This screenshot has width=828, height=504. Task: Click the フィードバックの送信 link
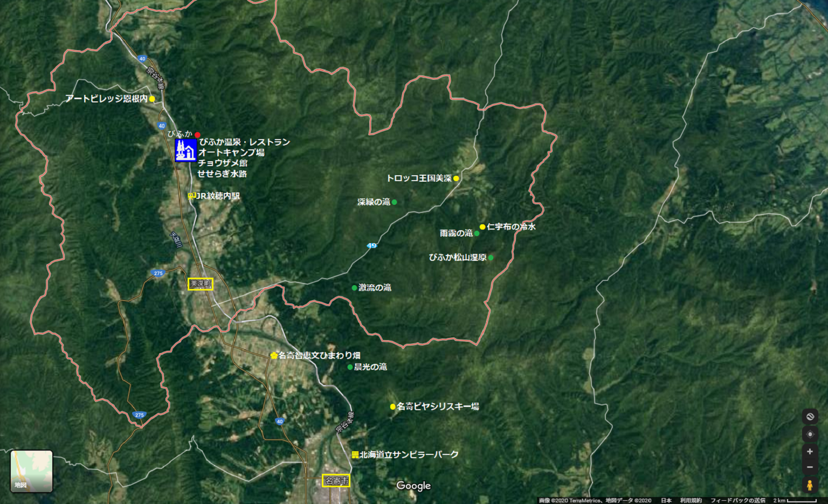click(x=738, y=500)
